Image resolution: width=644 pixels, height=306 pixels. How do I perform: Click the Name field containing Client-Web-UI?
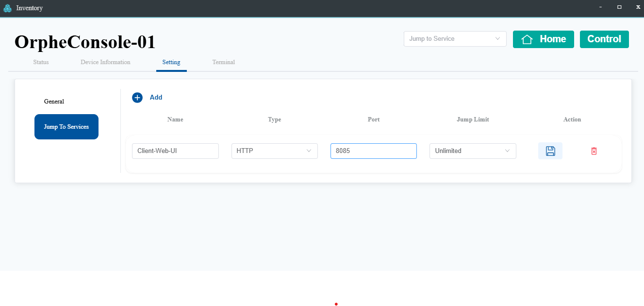tap(175, 151)
